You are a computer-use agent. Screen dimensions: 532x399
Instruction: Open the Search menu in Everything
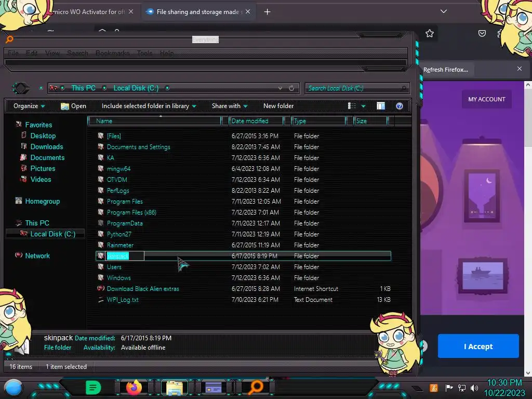pyautogui.click(x=78, y=54)
